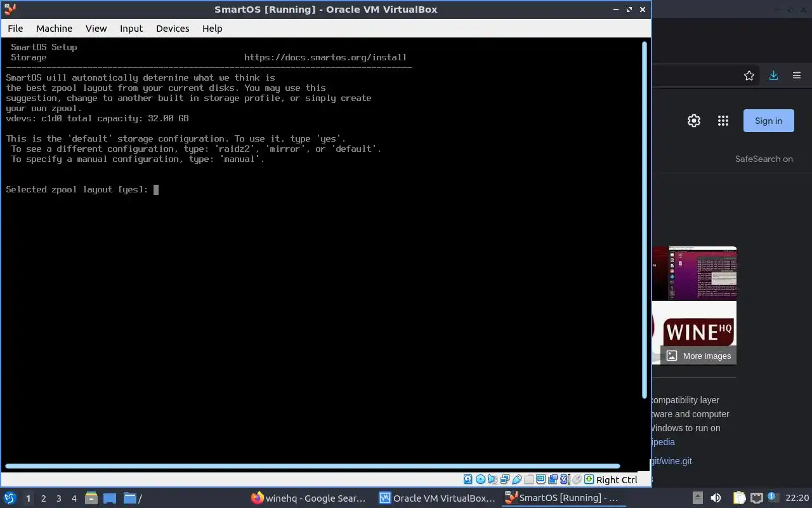Open the Google apps grid
The height and width of the screenshot is (508, 812).
[723, 121]
